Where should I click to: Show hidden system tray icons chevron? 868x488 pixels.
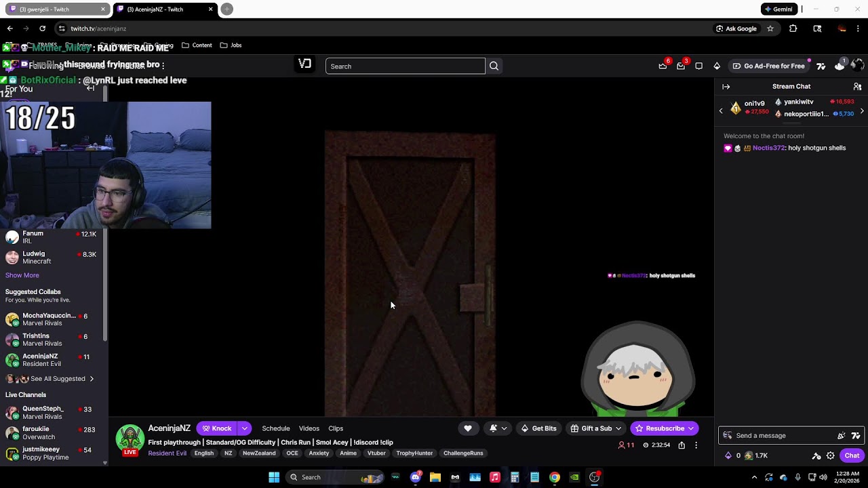754,477
